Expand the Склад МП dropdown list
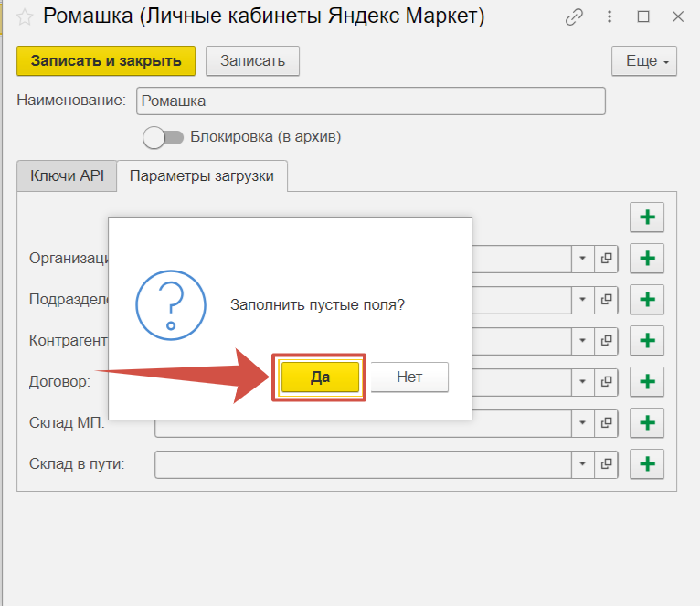This screenshot has width=700, height=606. click(x=583, y=423)
